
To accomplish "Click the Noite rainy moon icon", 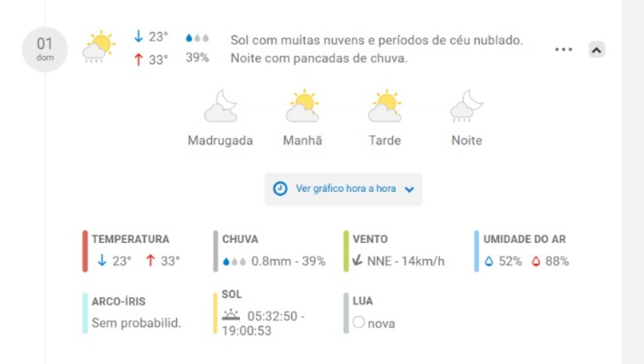I will pos(467,106).
